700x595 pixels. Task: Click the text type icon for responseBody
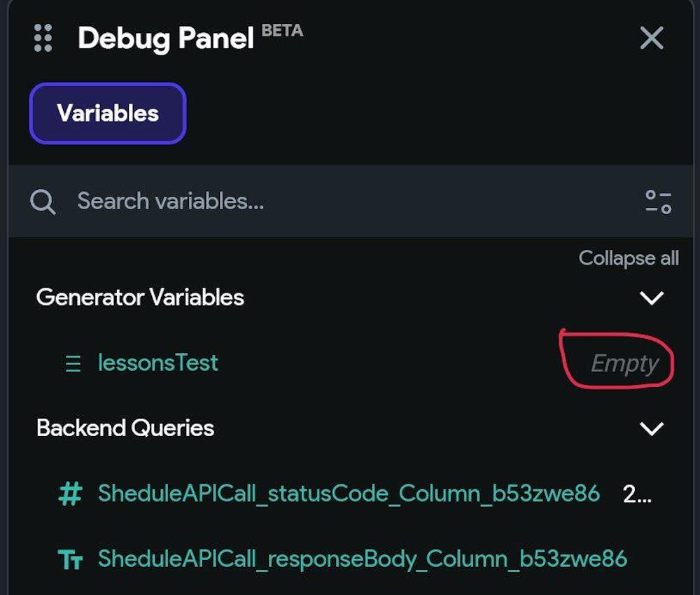coord(71,560)
